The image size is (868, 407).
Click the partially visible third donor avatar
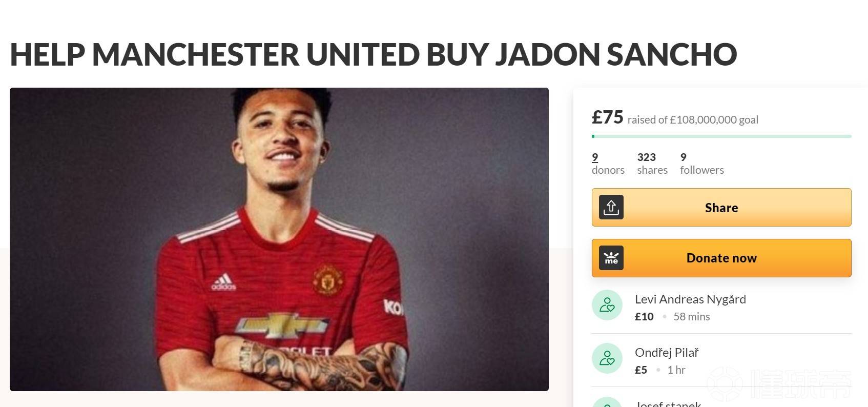(x=607, y=402)
